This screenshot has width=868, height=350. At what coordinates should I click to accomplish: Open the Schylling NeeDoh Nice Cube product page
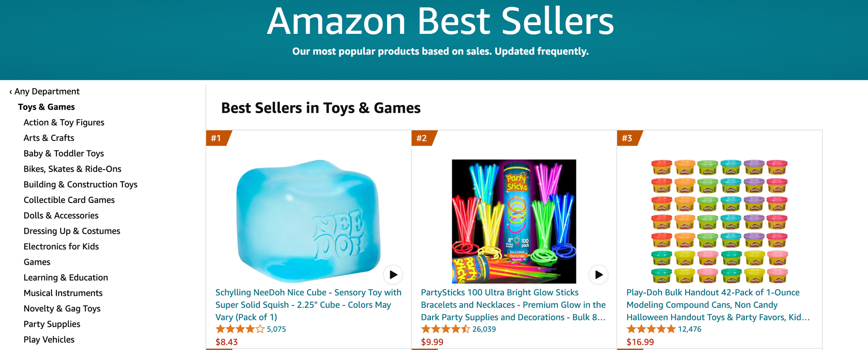[x=308, y=304]
